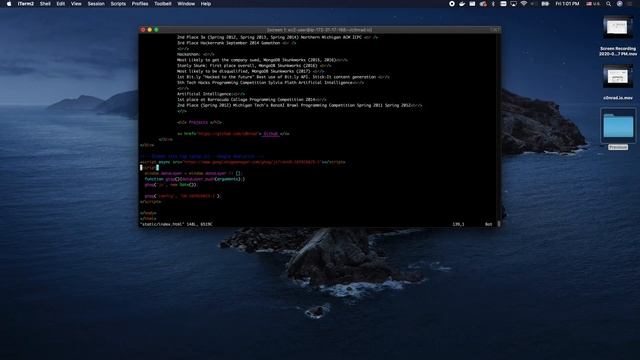Viewport: 640px width, 360px height.
Task: Open the AirPlay display menu icon
Action: [x=513, y=4]
